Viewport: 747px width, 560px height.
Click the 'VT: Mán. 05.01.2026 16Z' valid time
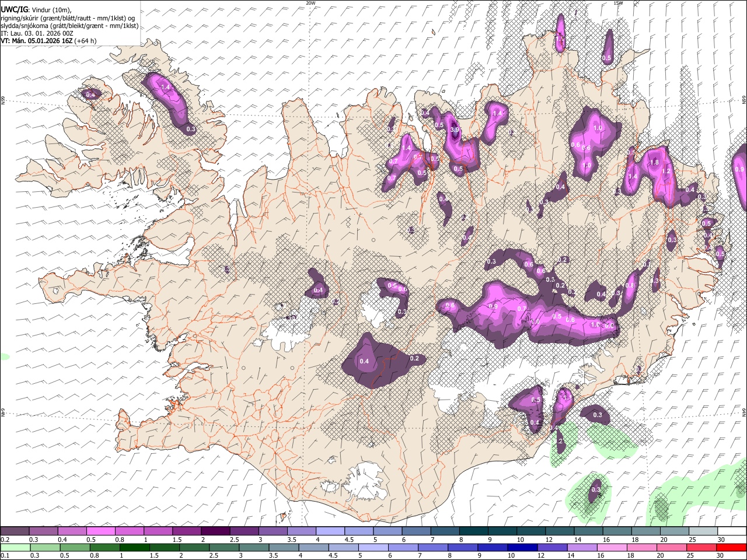click(x=36, y=41)
